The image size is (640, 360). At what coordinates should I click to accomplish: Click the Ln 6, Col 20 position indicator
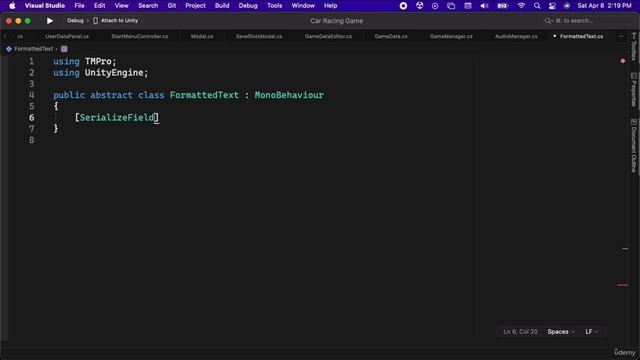click(x=520, y=332)
